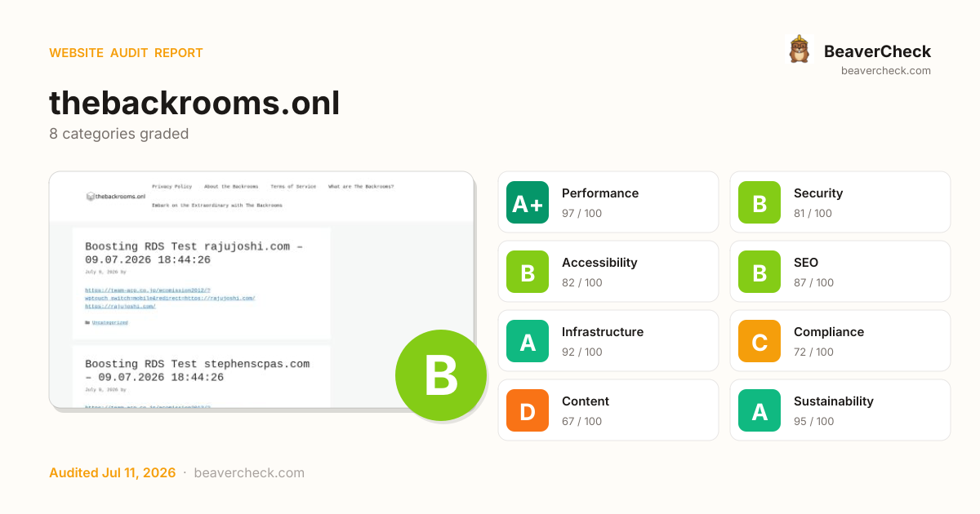
Task: Select the Content 67 / 100 card
Action: pos(608,410)
